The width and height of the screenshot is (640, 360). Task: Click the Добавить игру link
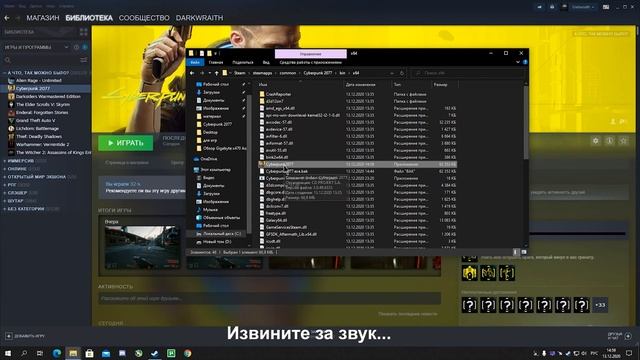click(29, 336)
